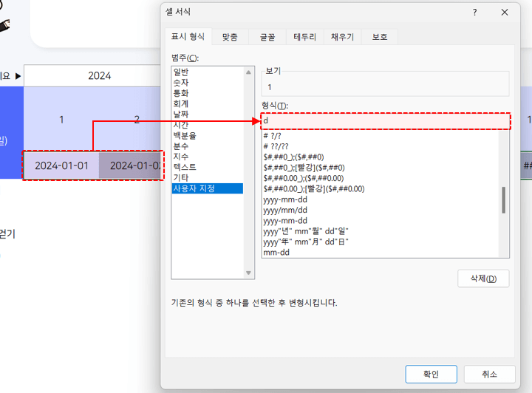Select 백분율 category
The height and width of the screenshot is (393, 532).
208,135
